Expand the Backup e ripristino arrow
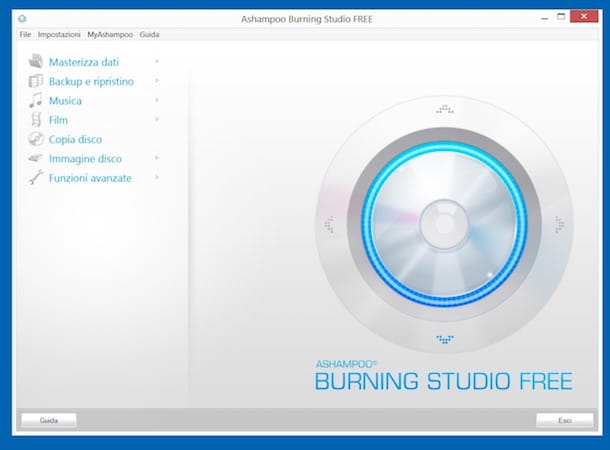The width and height of the screenshot is (610, 450). click(157, 81)
